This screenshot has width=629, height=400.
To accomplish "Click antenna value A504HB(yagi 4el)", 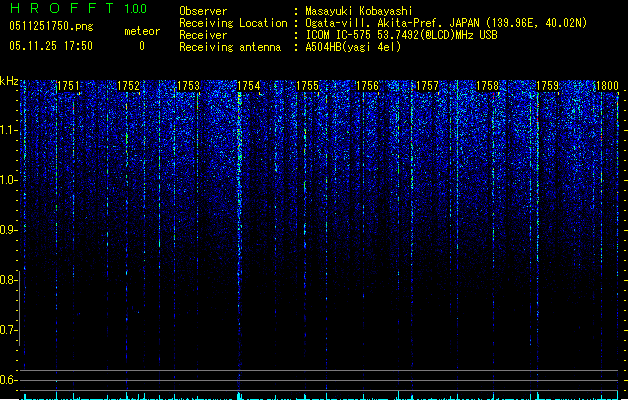I will pos(353,47).
